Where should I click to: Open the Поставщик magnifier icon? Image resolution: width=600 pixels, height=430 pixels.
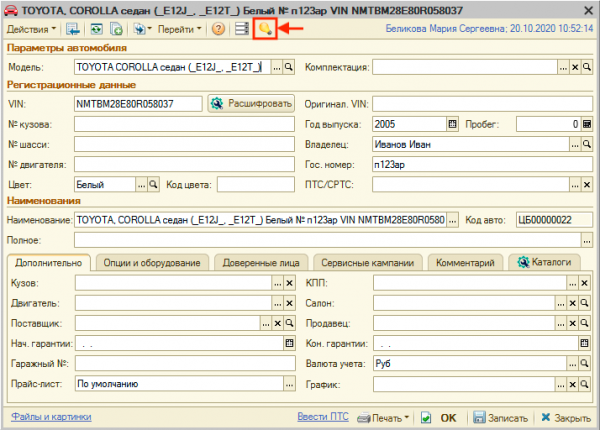[x=290, y=323]
